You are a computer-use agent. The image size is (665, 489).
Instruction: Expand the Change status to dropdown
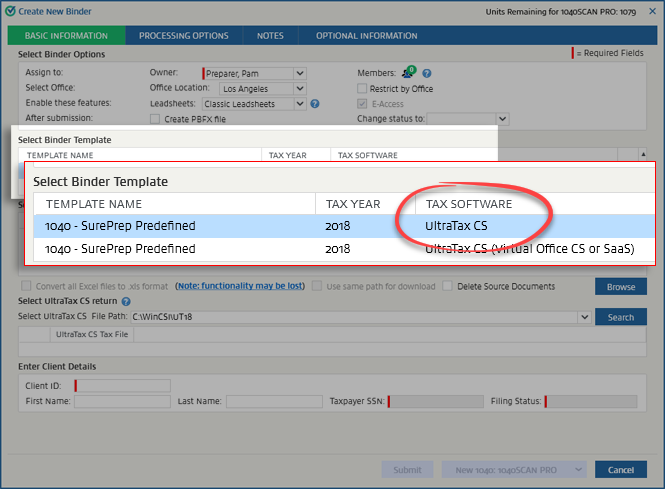[502, 119]
